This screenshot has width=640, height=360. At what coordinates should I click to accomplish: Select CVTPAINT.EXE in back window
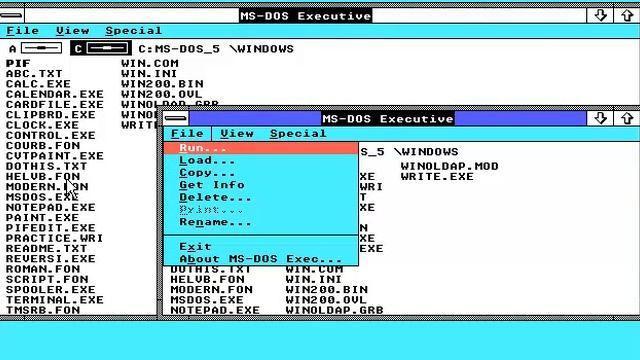pos(55,156)
